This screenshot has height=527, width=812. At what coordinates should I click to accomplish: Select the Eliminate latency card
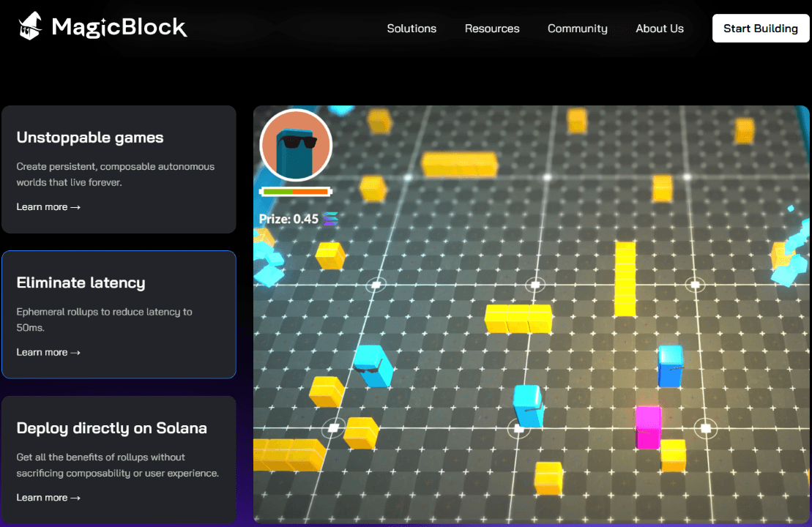click(x=119, y=315)
